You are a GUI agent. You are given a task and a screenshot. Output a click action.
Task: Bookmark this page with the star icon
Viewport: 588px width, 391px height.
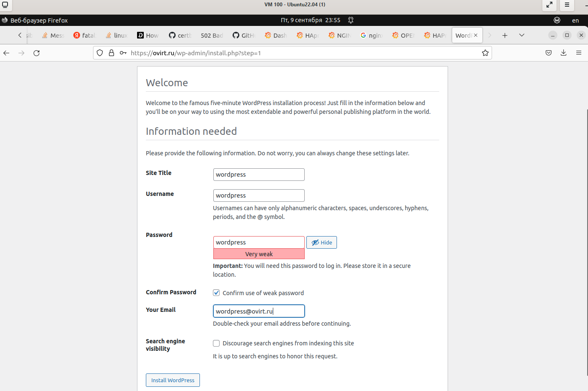(x=485, y=53)
